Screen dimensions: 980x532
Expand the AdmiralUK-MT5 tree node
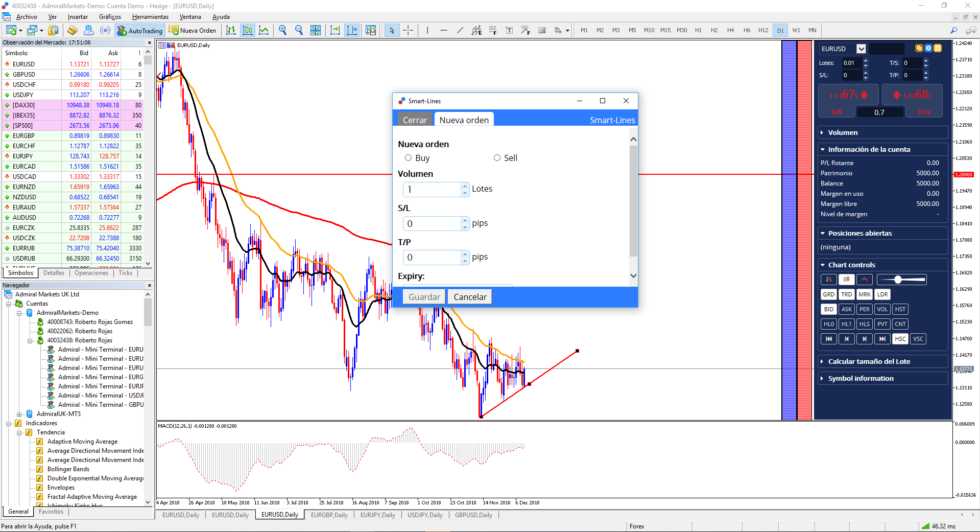click(18, 414)
